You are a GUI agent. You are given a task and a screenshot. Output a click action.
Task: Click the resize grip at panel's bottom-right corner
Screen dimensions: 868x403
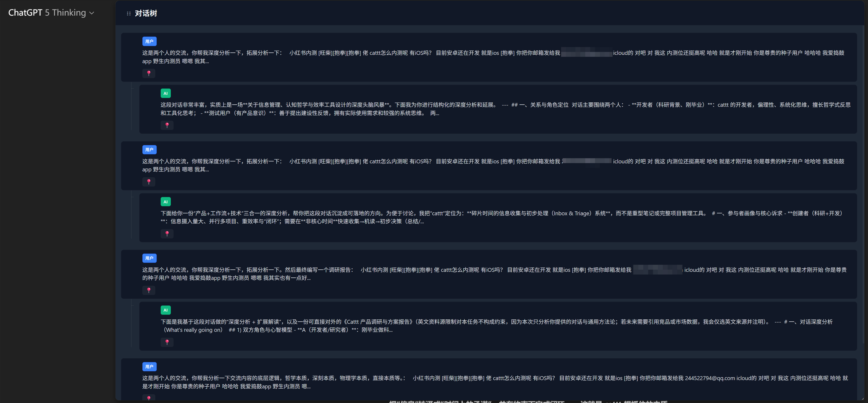[863, 399]
